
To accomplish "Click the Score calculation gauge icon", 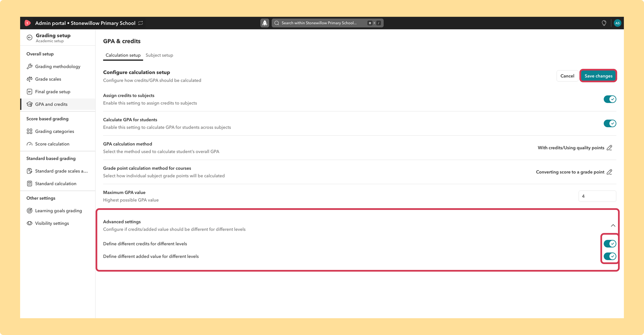I will click(29, 144).
